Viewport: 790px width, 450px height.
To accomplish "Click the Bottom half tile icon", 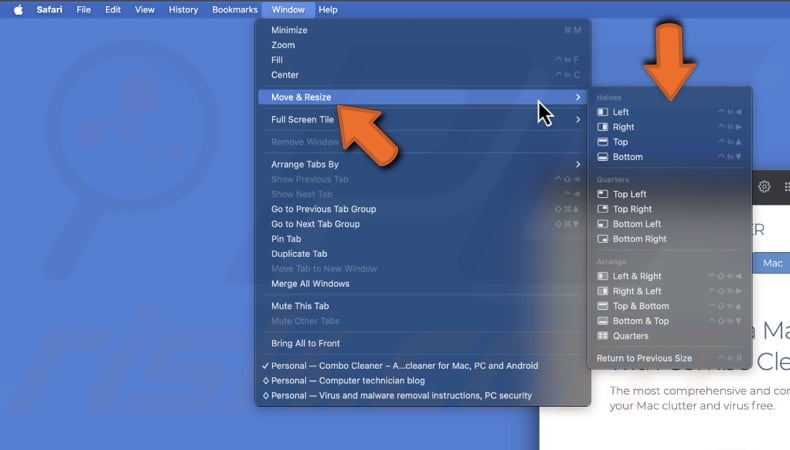I will point(603,157).
